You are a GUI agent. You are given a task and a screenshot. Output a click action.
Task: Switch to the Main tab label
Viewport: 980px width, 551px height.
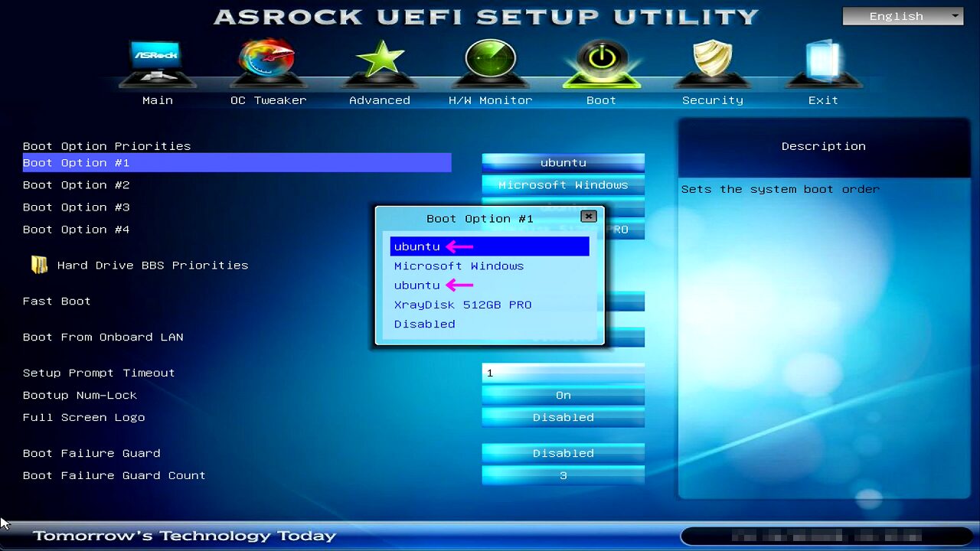pos(158,100)
